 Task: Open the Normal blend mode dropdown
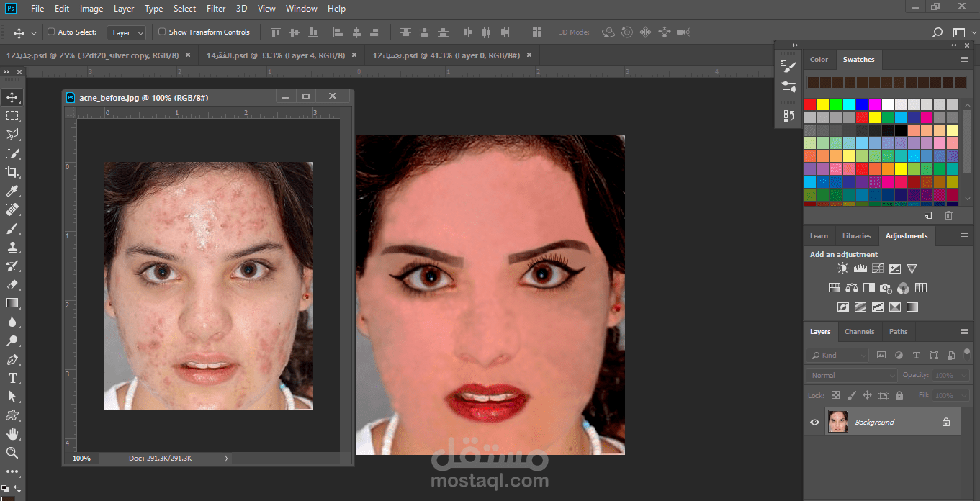[852, 375]
